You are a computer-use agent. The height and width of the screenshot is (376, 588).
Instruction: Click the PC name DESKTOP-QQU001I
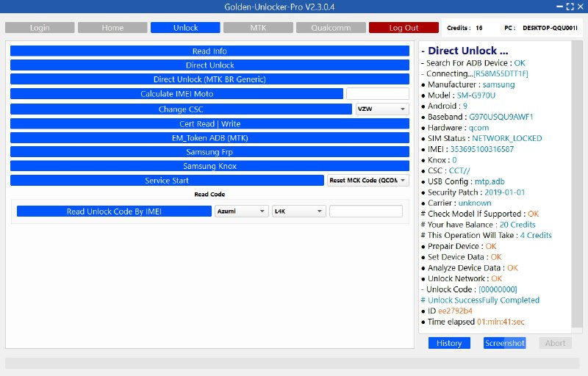tap(550, 28)
